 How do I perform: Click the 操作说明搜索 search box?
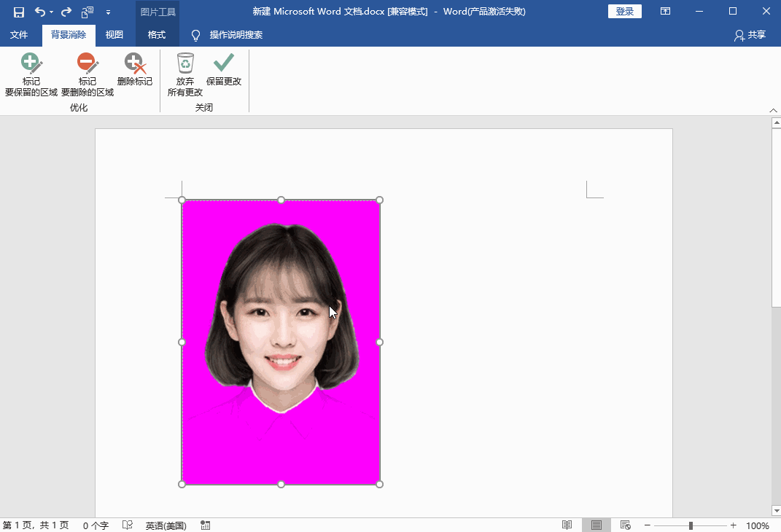(236, 35)
